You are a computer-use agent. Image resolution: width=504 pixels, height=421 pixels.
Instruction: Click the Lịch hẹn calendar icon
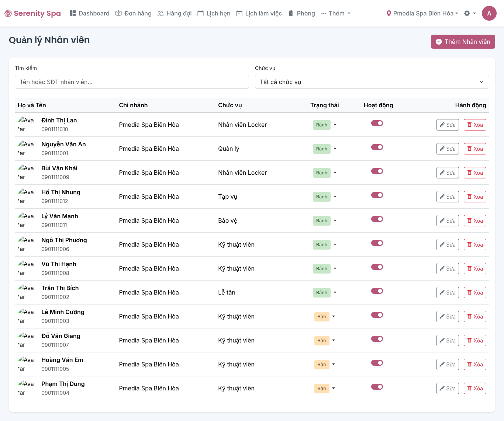[x=200, y=14]
